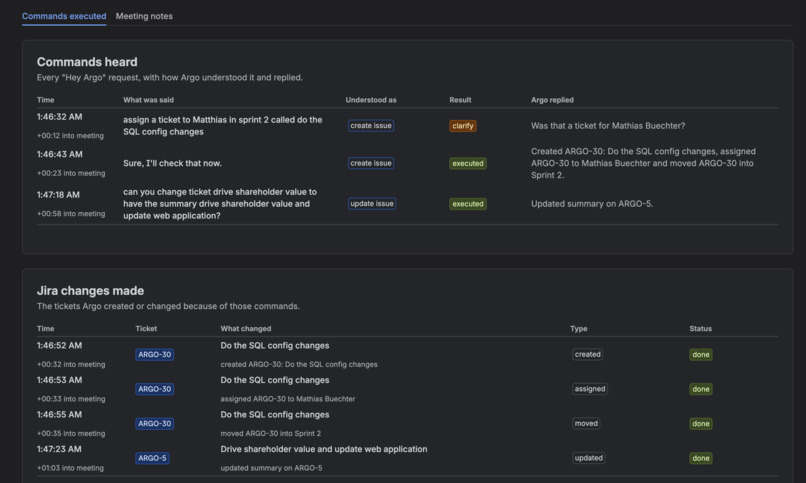Viewport: 806px width, 483px height.
Task: Click 'executed' badge in the 1:47:18 AM row
Action: click(468, 204)
